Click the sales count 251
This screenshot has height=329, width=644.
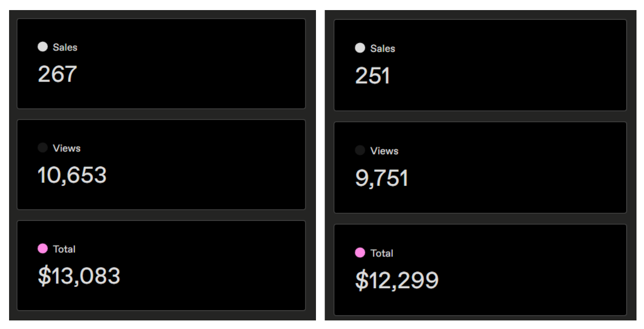(372, 76)
